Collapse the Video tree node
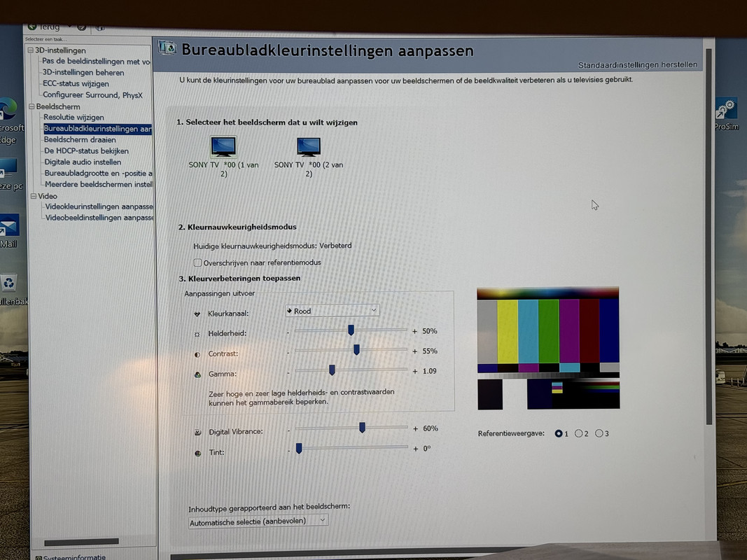The width and height of the screenshot is (747, 560). (x=34, y=196)
